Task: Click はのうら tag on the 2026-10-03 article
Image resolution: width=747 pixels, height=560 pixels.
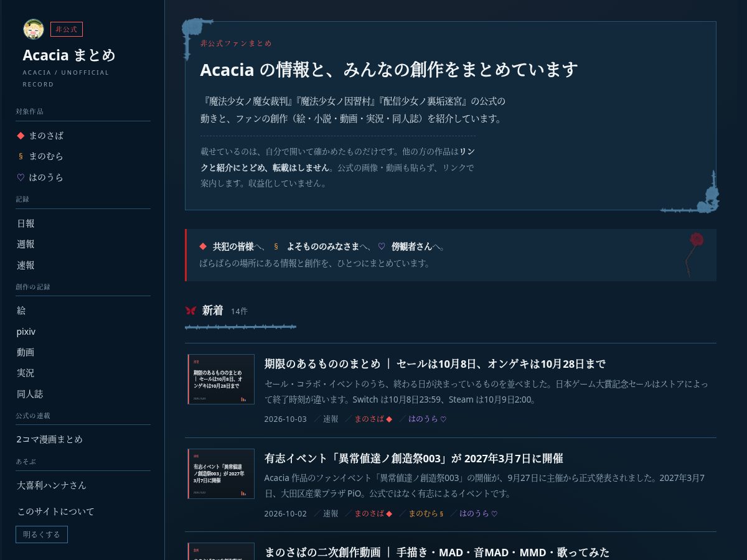Action: [x=427, y=419]
